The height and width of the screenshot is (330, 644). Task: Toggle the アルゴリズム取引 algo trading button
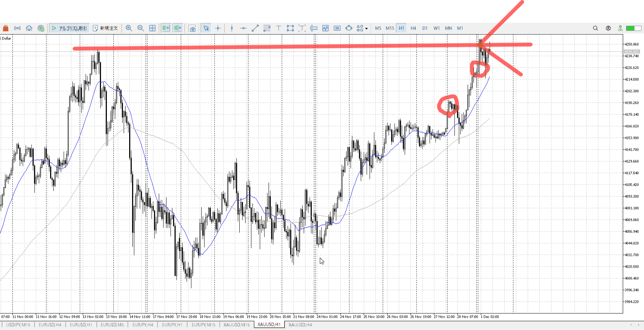(x=69, y=28)
